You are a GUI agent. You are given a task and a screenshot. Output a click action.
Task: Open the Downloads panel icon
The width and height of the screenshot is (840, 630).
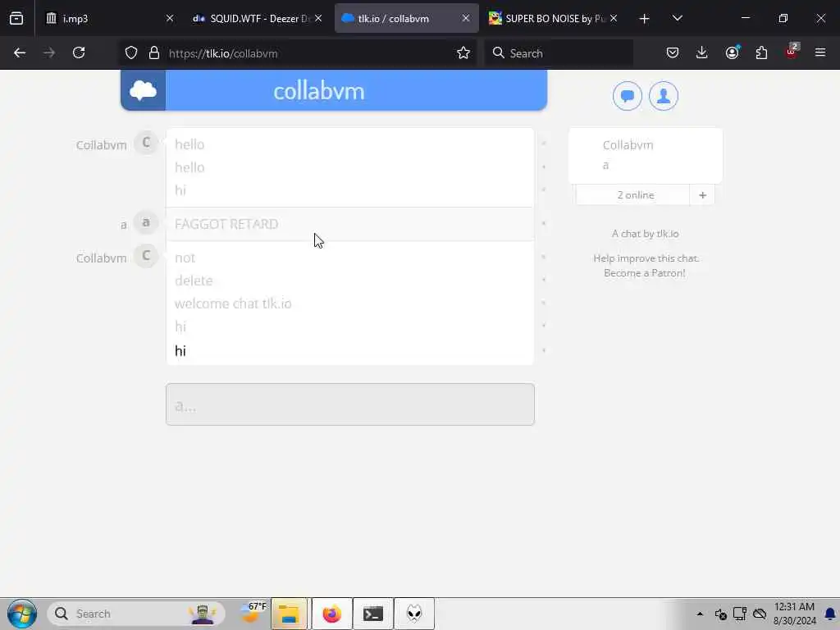click(702, 52)
